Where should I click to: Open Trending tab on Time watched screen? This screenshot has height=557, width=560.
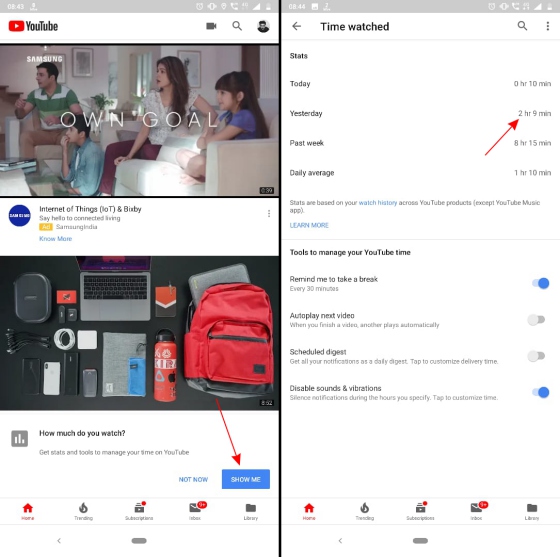point(365,511)
